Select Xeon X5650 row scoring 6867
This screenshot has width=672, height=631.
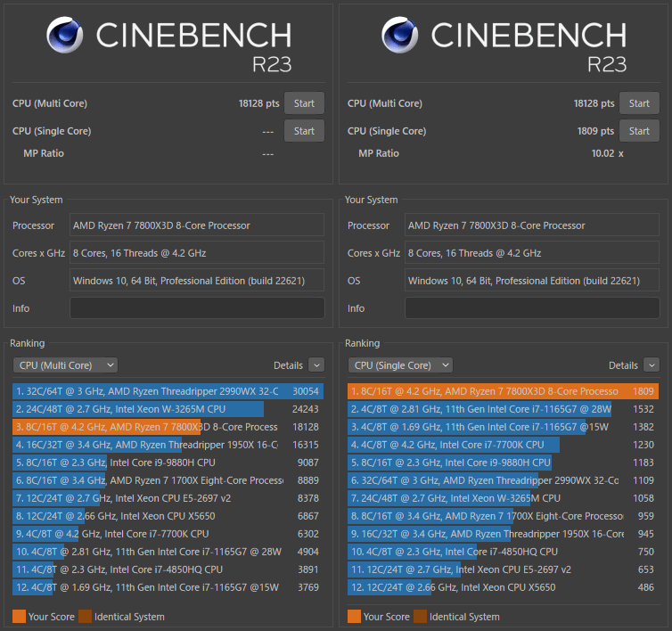168,516
